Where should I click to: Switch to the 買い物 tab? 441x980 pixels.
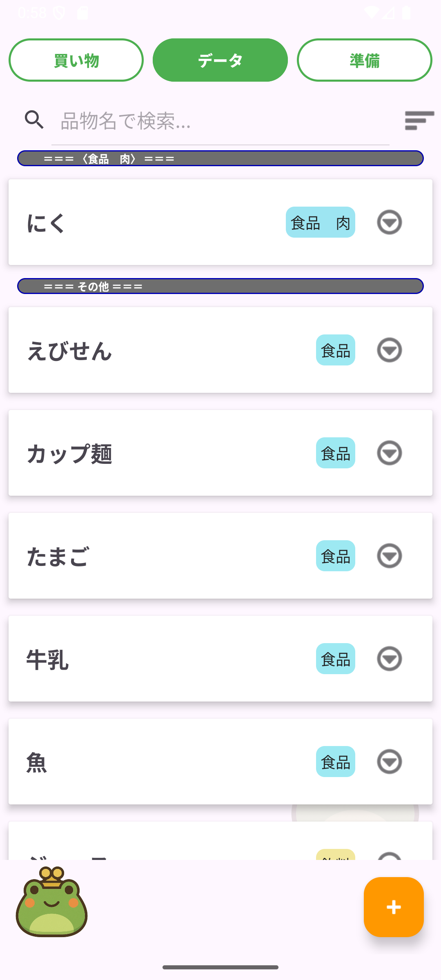[76, 60]
